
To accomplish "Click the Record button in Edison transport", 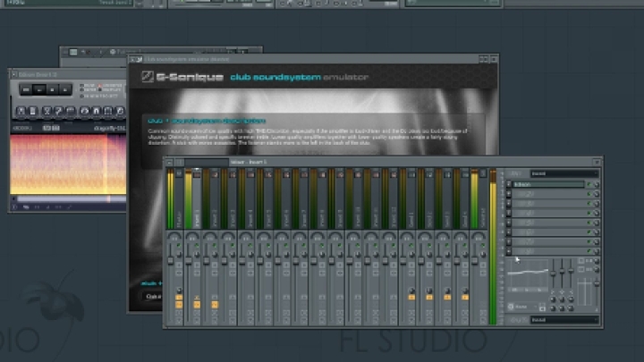I will click(65, 89).
